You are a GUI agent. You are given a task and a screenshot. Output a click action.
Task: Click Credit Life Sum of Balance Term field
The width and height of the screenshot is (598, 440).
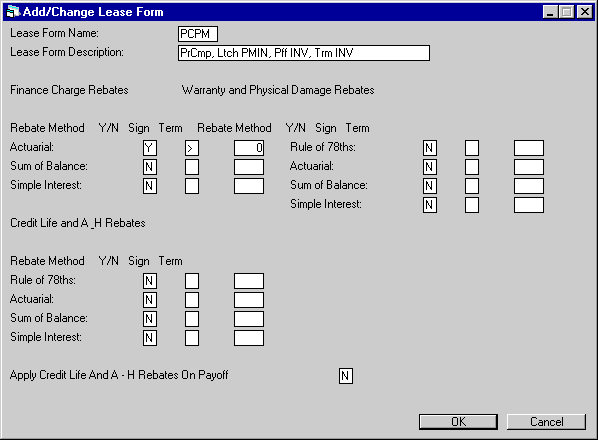tap(249, 319)
